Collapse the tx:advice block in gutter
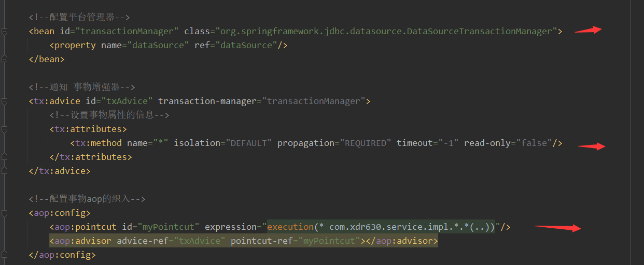The width and height of the screenshot is (644, 265). coord(5,101)
